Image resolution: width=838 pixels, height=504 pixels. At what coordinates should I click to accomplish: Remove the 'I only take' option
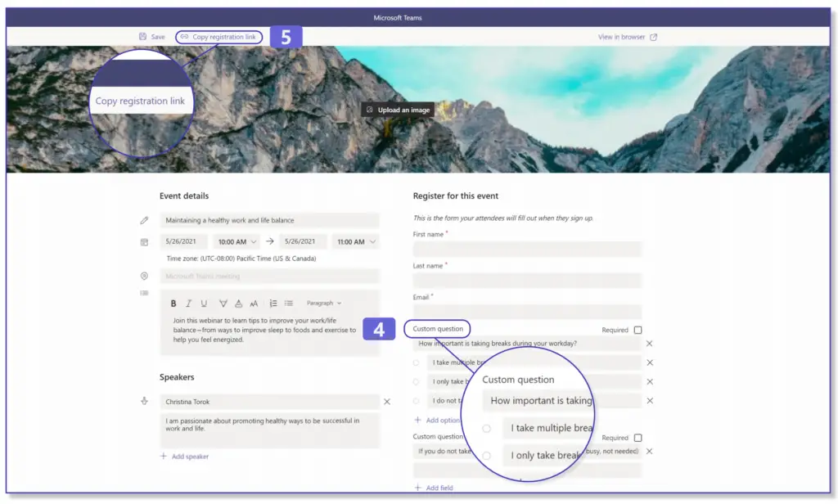point(650,381)
